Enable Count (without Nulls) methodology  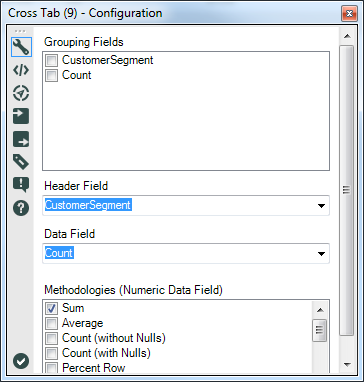click(51, 338)
